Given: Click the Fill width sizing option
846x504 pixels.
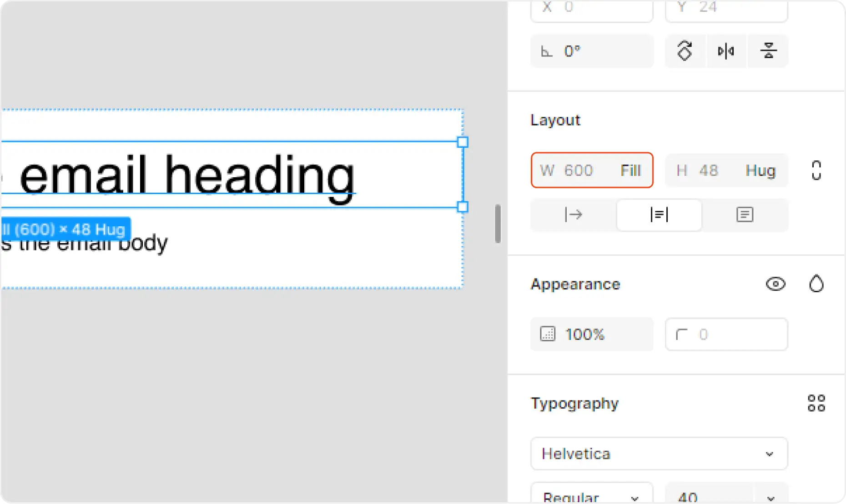Looking at the screenshot, I should pos(630,170).
